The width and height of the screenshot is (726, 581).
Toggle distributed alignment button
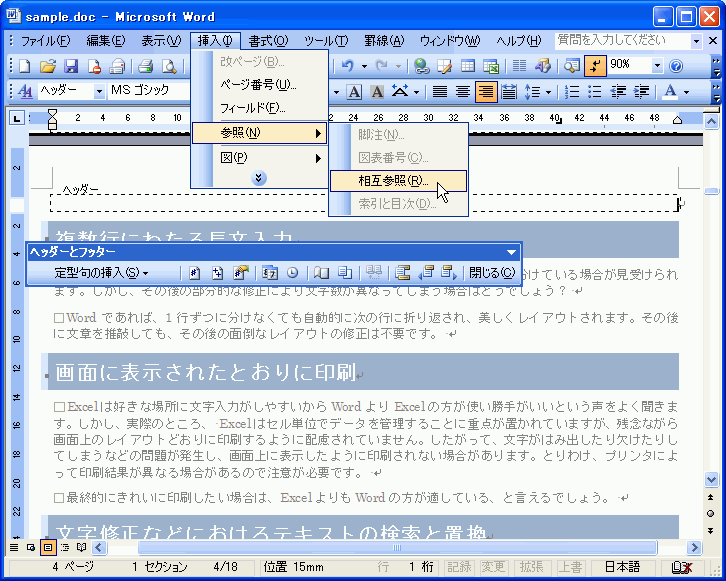coord(509,92)
